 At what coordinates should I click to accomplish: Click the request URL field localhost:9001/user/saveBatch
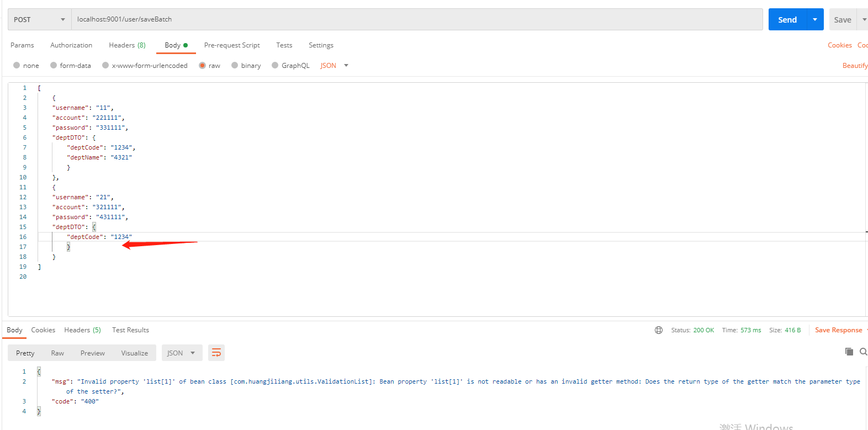tap(417, 19)
